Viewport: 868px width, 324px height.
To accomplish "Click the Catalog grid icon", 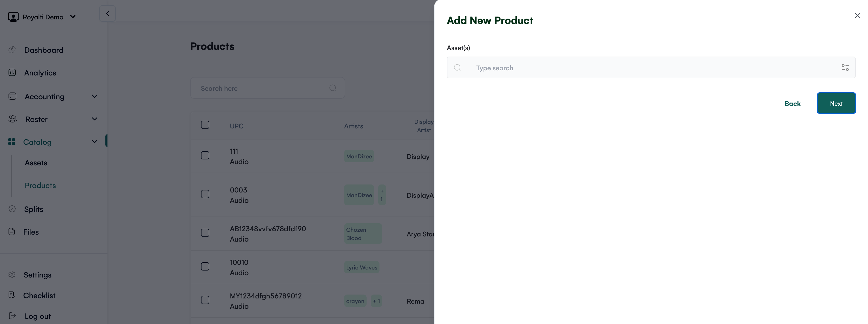I will point(12,142).
